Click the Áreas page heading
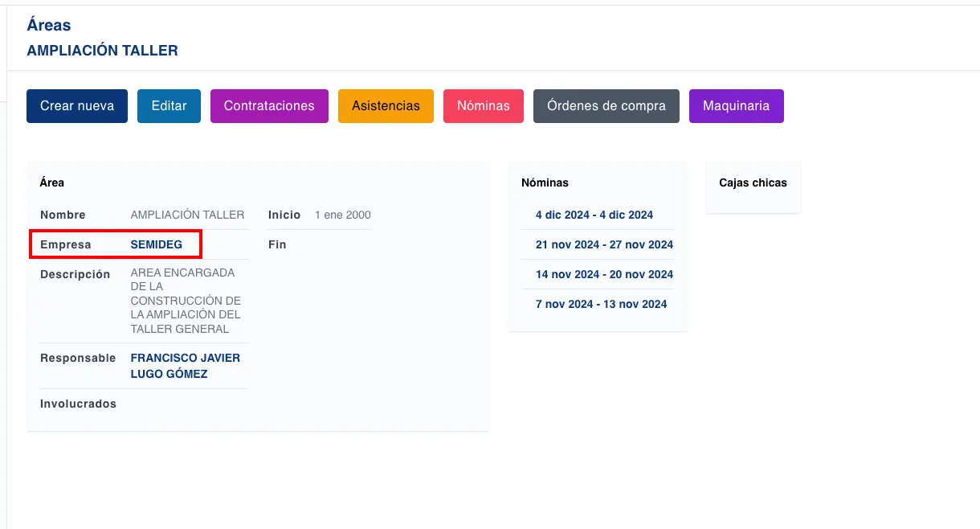Screen dimensions: 980x529 tap(49, 25)
